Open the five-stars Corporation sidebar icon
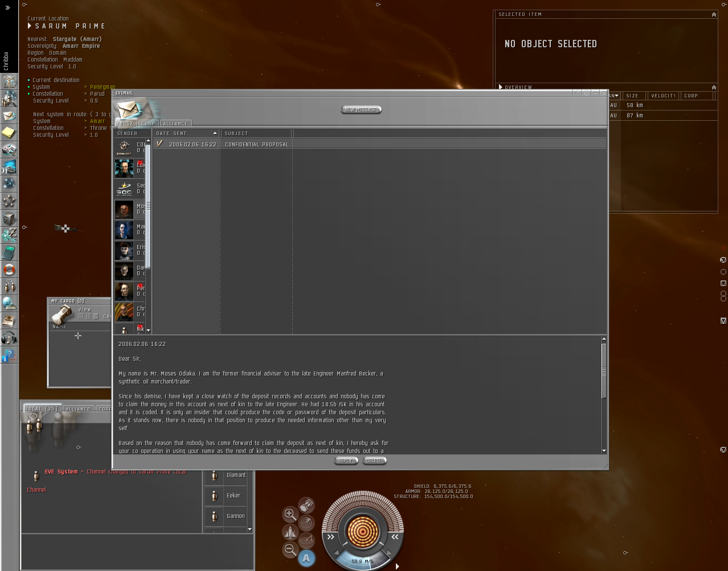 (9, 201)
